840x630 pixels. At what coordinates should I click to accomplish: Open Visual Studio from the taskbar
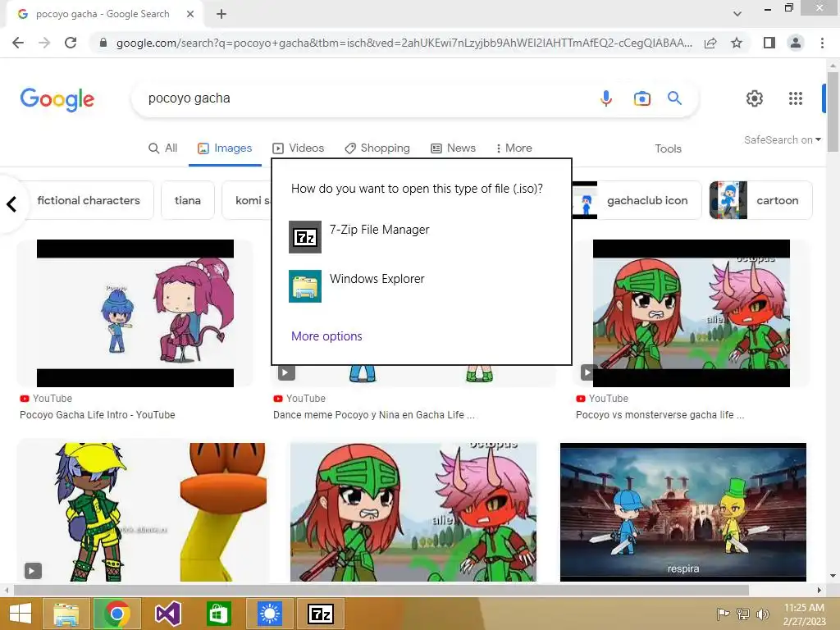(167, 614)
